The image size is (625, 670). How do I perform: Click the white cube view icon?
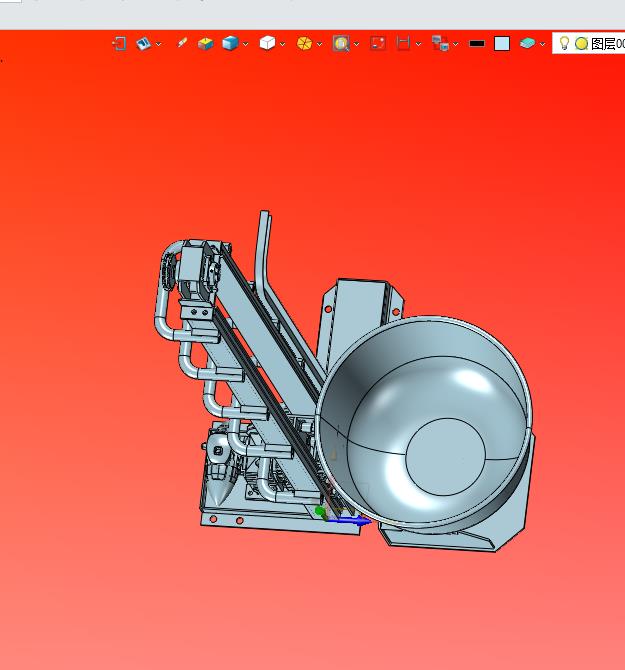click(267, 43)
